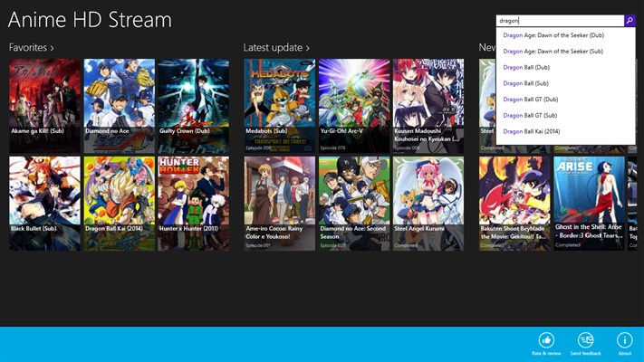Choose Dragon Ball (Dub) from suggestions
The image size is (644, 362).
coord(565,67)
